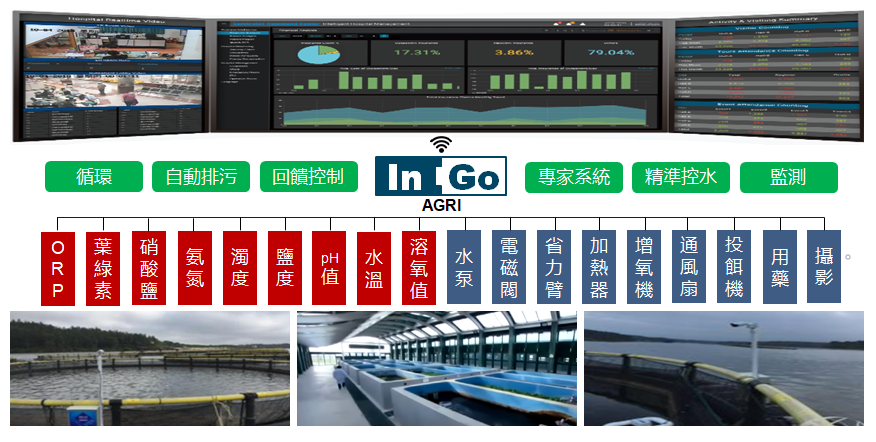
Task: Select the red ORP sensor box
Action: click(57, 268)
